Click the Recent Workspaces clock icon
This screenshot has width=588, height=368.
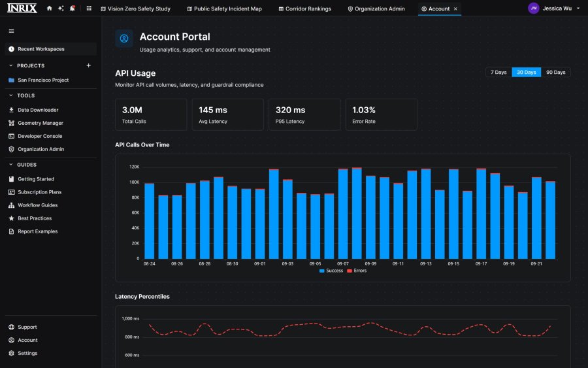(x=11, y=49)
